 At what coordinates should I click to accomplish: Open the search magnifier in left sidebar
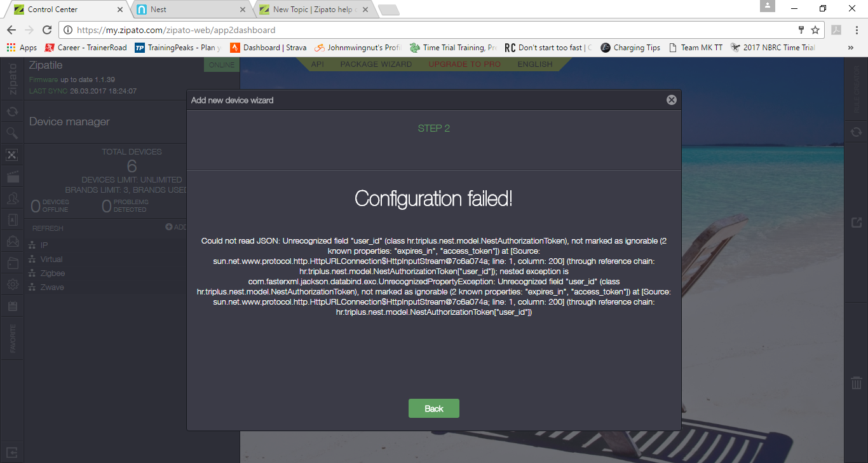12,133
